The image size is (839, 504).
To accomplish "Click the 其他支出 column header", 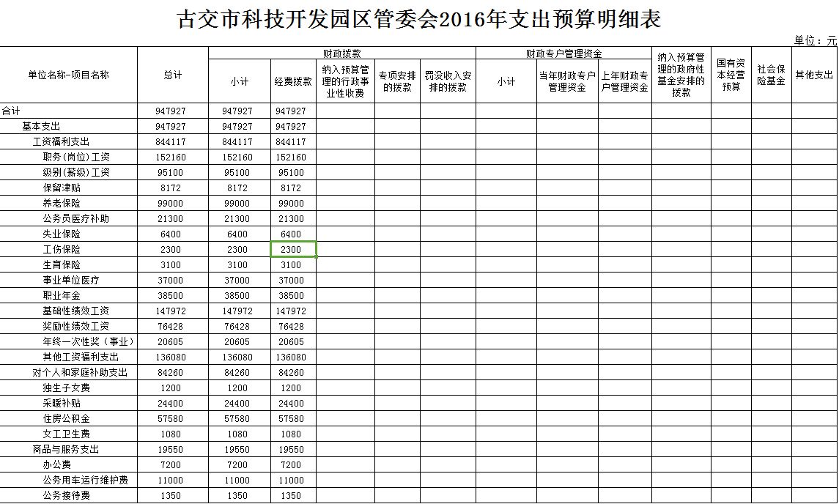I will coord(814,75).
